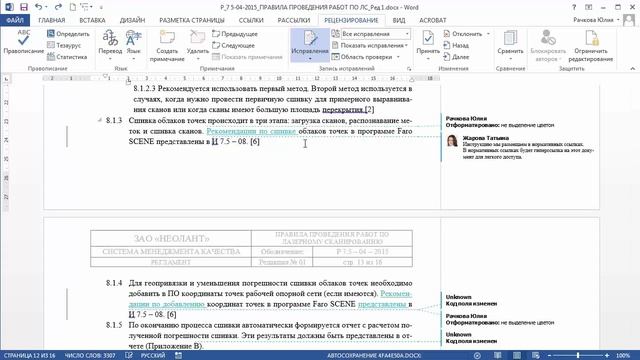Open the Все исправления display dropdown
The width and height of the screenshot is (640, 360).
[x=376, y=34]
